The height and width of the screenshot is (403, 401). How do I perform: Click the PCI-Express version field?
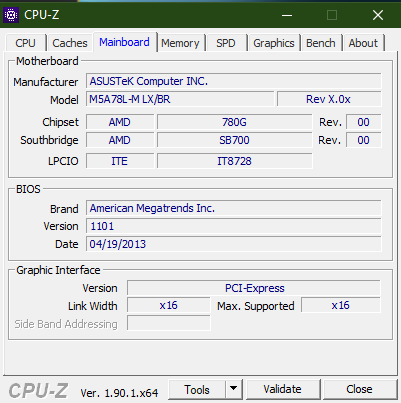coord(254,288)
